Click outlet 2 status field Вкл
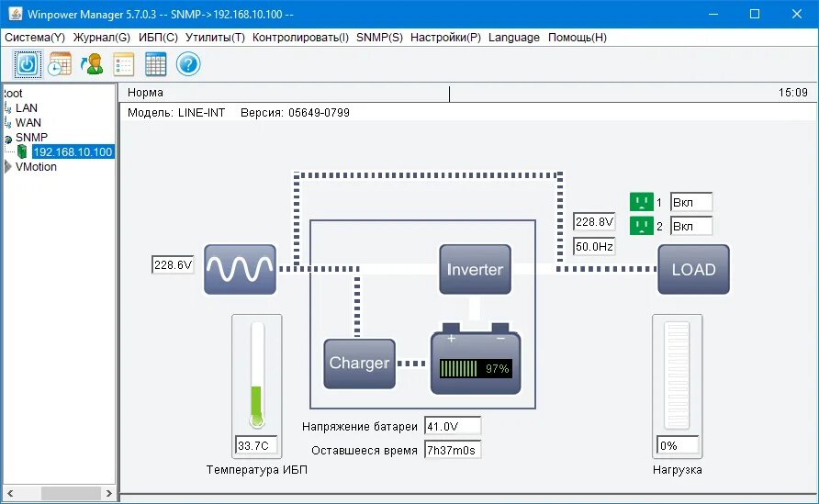 click(x=691, y=226)
